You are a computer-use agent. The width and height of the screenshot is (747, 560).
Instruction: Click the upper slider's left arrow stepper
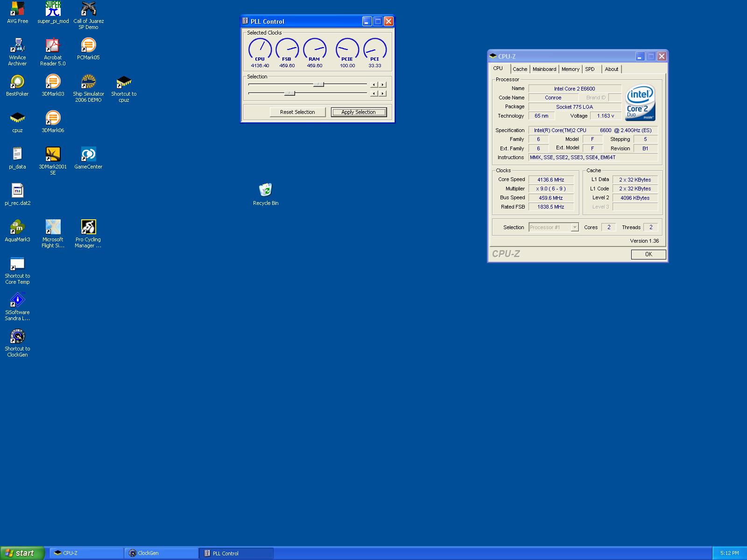point(374,84)
